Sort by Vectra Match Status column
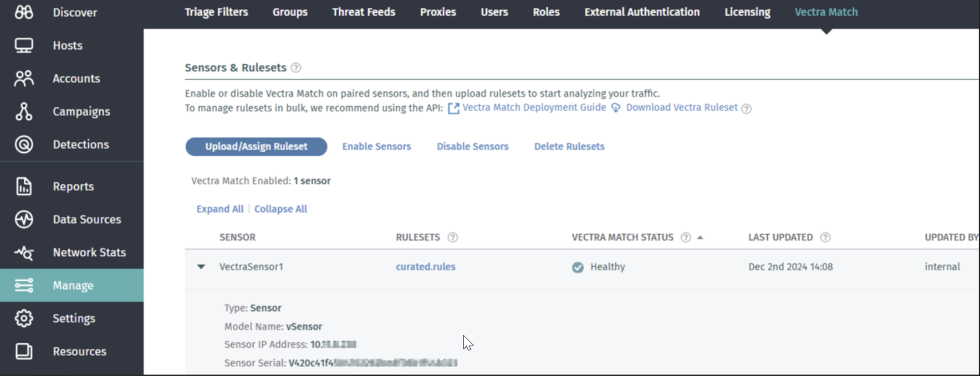This screenshot has width=980, height=376. (622, 238)
